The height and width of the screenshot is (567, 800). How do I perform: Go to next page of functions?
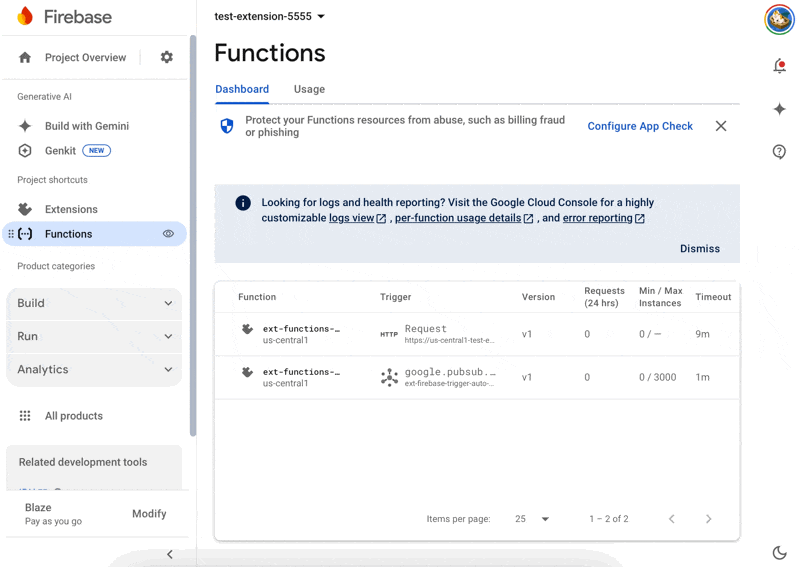pyautogui.click(x=708, y=519)
